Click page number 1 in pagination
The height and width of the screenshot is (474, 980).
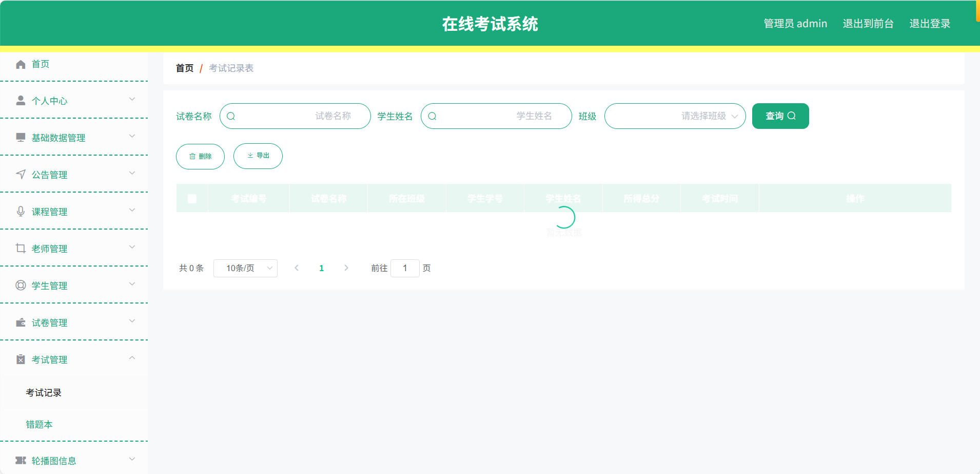click(x=322, y=268)
